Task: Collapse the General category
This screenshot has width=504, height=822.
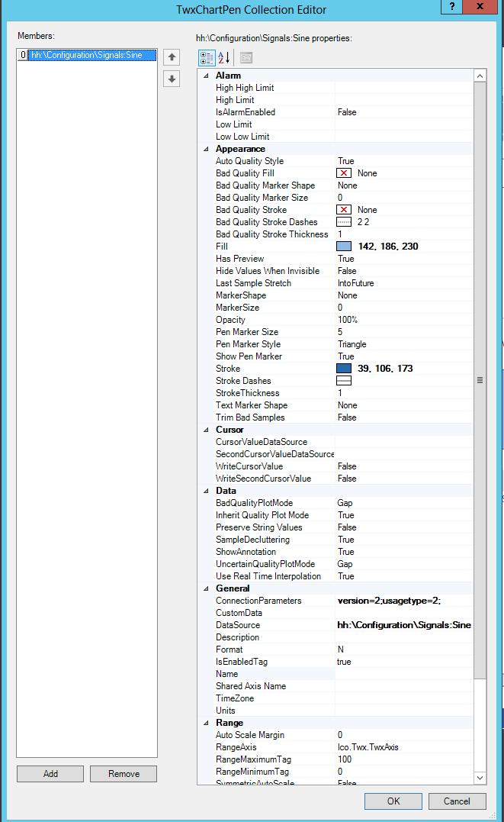Action: pos(206,588)
